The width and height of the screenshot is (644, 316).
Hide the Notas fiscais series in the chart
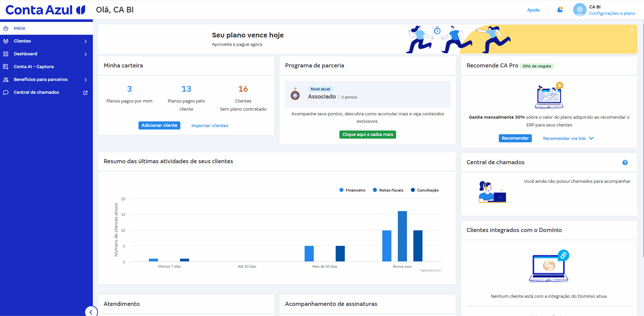tap(388, 190)
